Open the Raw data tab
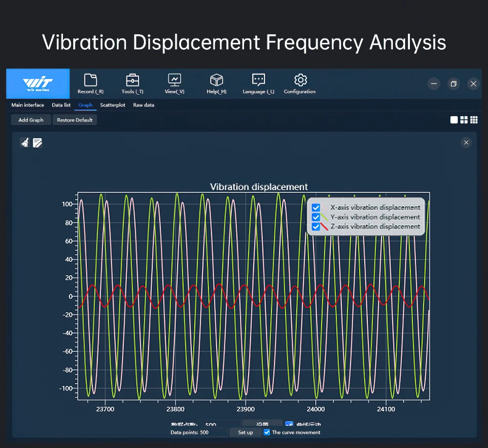The width and height of the screenshot is (488, 448). pos(143,105)
